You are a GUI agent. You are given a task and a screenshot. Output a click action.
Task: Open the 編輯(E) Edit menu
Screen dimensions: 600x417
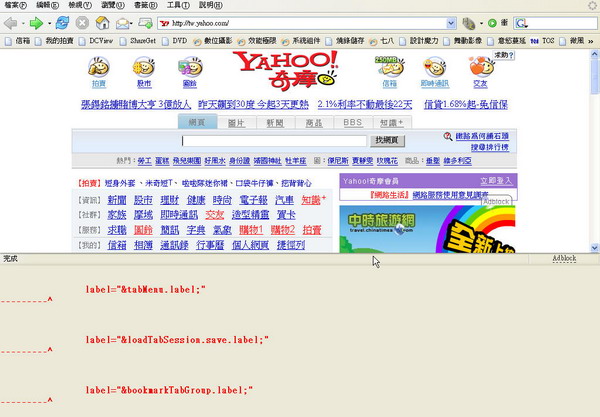point(47,5)
